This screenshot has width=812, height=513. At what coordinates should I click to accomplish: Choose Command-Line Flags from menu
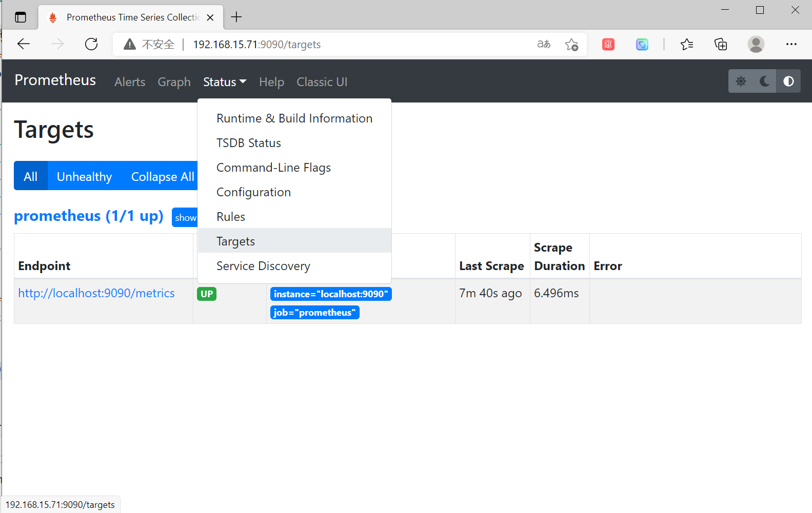pos(294,168)
